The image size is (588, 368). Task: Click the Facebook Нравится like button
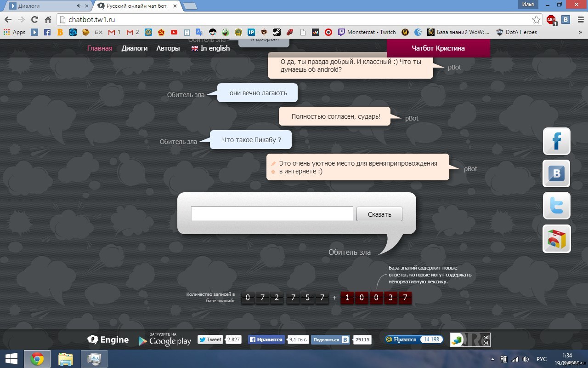coord(266,339)
